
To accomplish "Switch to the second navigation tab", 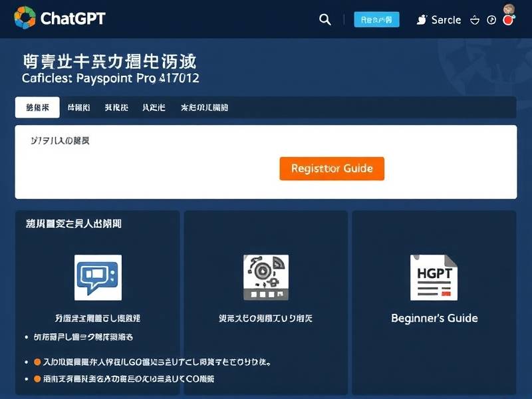I will click(78, 107).
